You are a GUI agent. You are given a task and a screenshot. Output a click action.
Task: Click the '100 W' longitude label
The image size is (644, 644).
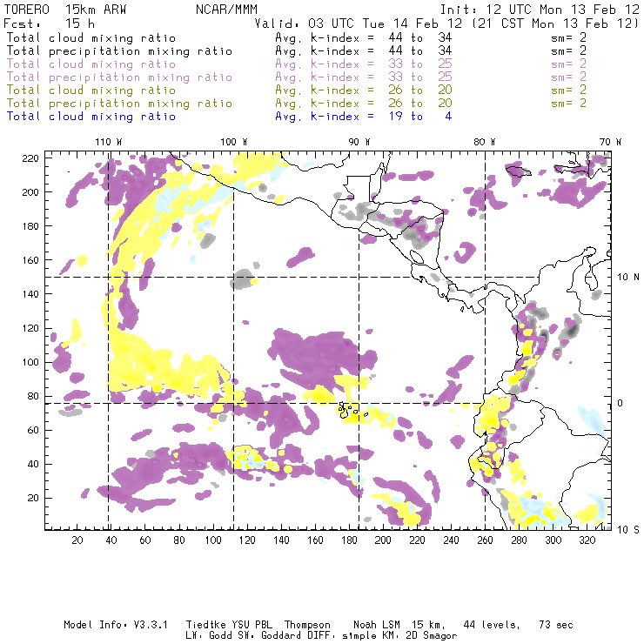point(234,142)
